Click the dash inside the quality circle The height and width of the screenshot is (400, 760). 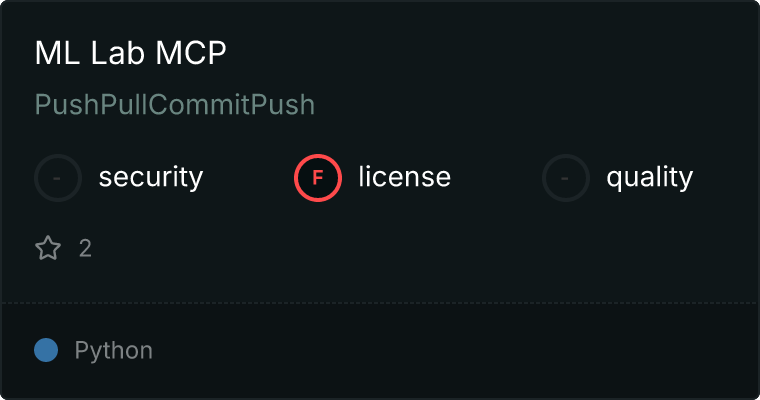(565, 178)
